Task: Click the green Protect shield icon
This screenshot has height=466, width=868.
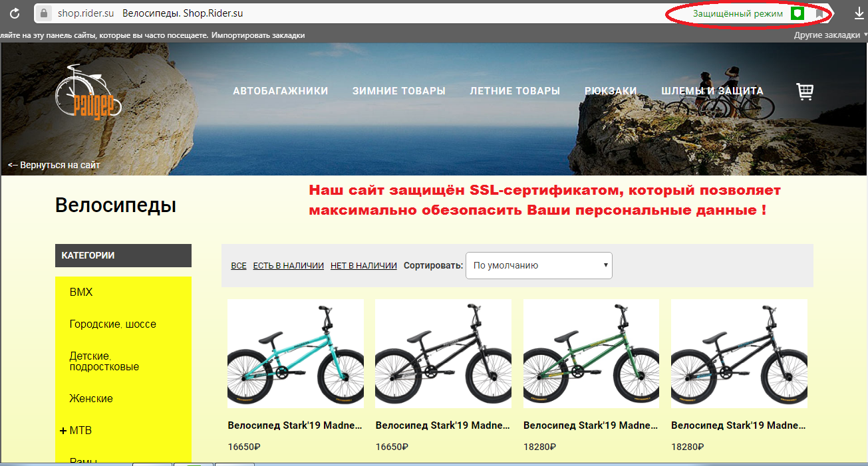Action: [x=797, y=13]
